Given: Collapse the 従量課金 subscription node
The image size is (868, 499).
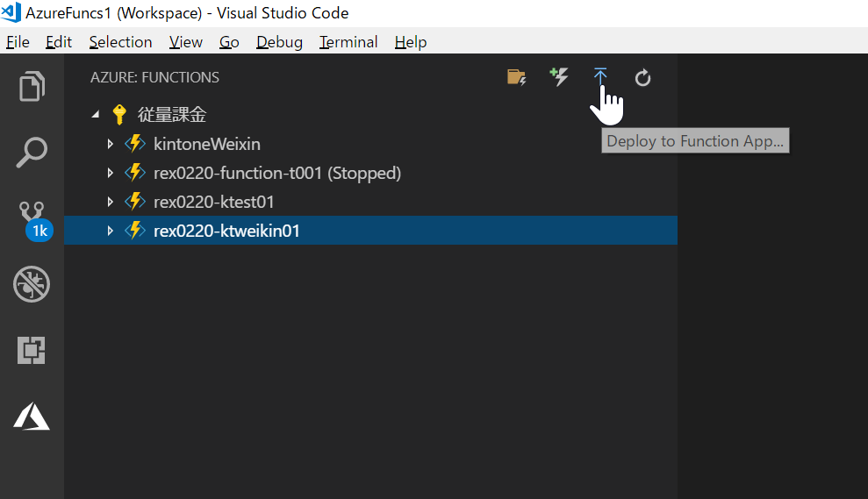Looking at the screenshot, I should click(x=96, y=115).
